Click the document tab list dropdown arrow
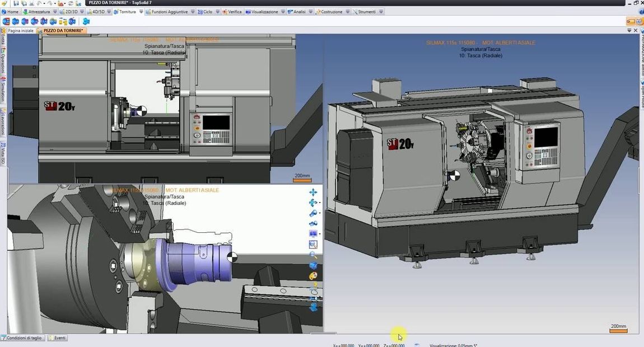This screenshot has width=644, height=347. point(629,31)
